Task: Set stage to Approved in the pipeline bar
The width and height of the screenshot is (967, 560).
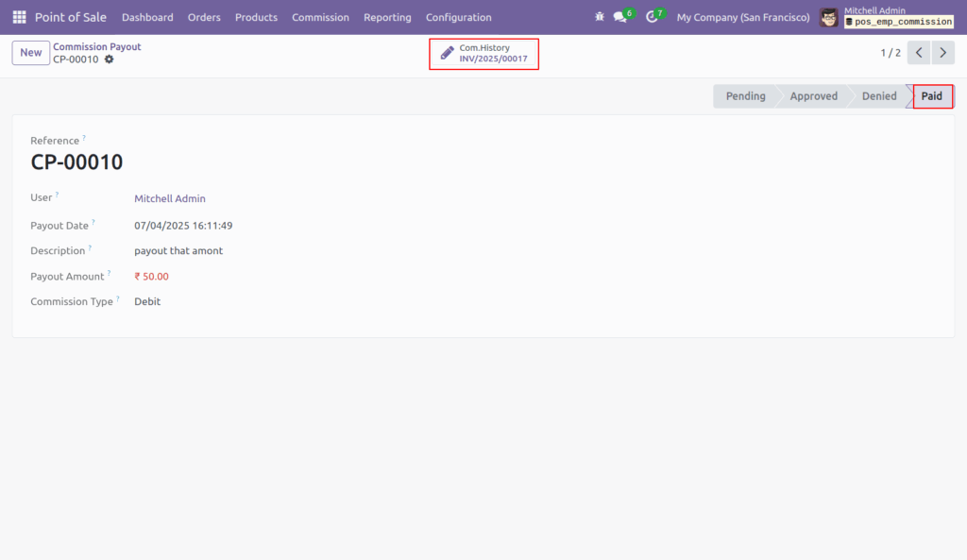Action: [813, 95]
